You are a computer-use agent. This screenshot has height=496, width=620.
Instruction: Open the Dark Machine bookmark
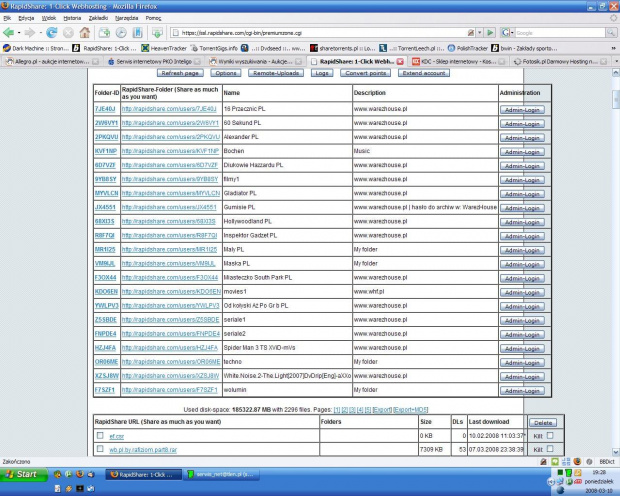click(x=36, y=48)
